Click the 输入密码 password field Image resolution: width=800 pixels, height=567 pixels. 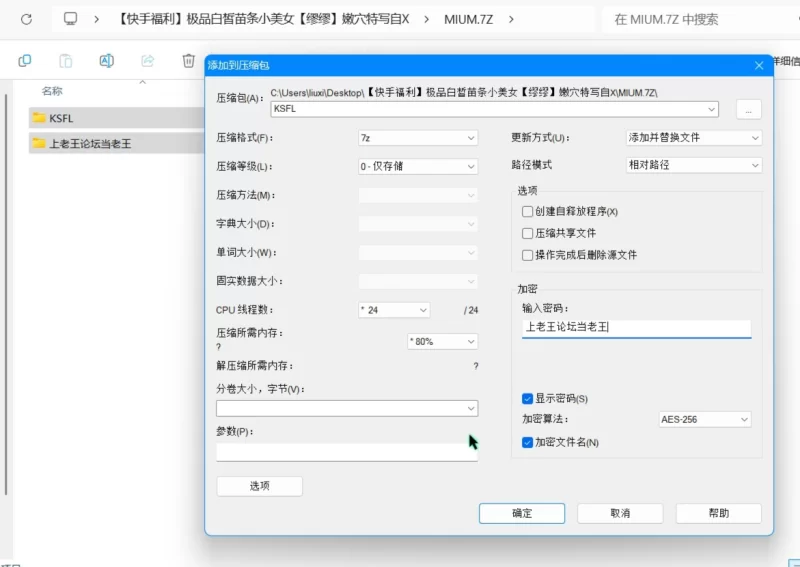tap(636, 328)
